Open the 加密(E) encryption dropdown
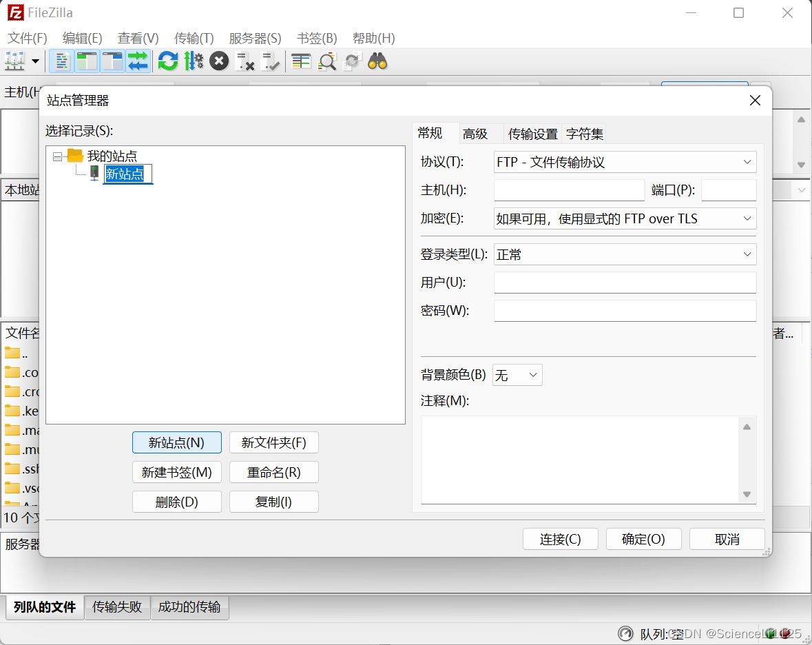 pos(625,218)
